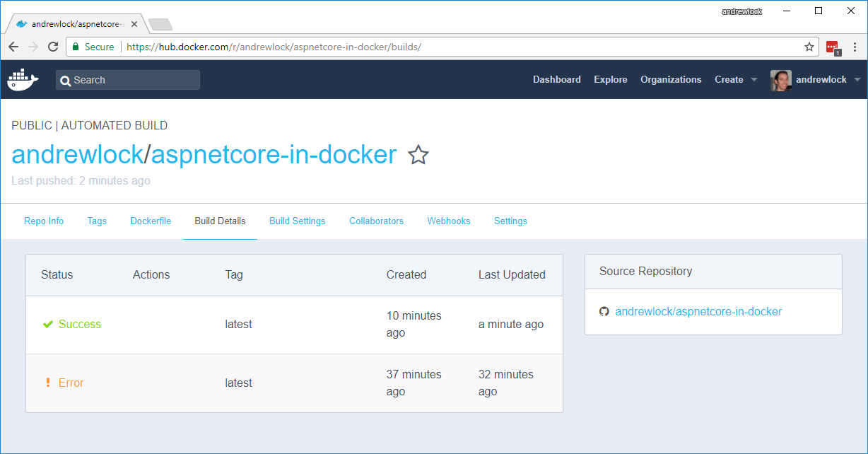Click the Status column header
This screenshot has height=454, width=868.
(x=57, y=274)
